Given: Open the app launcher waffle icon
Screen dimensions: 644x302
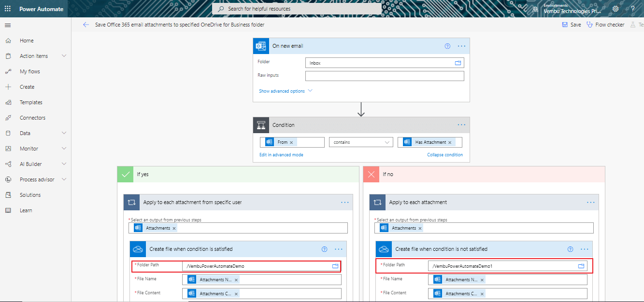Looking at the screenshot, I should (x=8, y=9).
